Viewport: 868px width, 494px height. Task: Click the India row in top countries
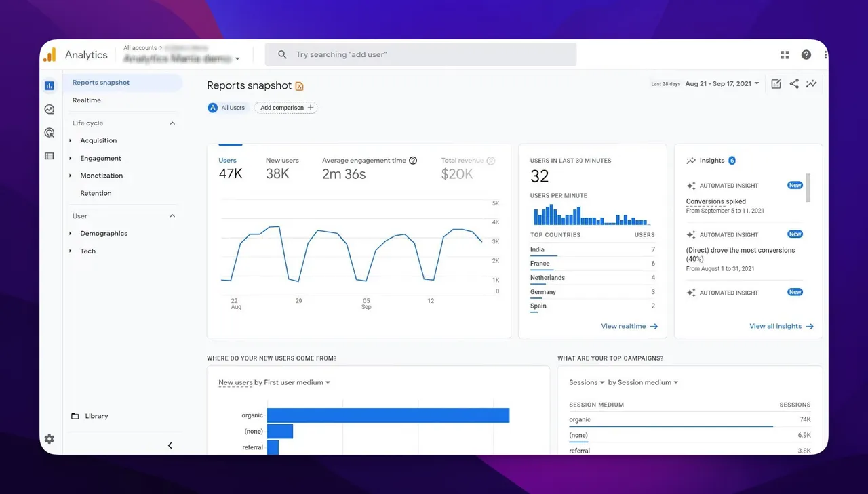[x=592, y=249]
